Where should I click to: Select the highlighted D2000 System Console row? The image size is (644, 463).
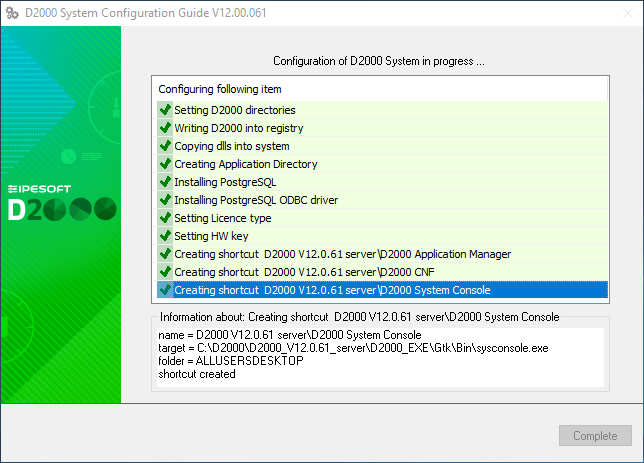tap(332, 290)
